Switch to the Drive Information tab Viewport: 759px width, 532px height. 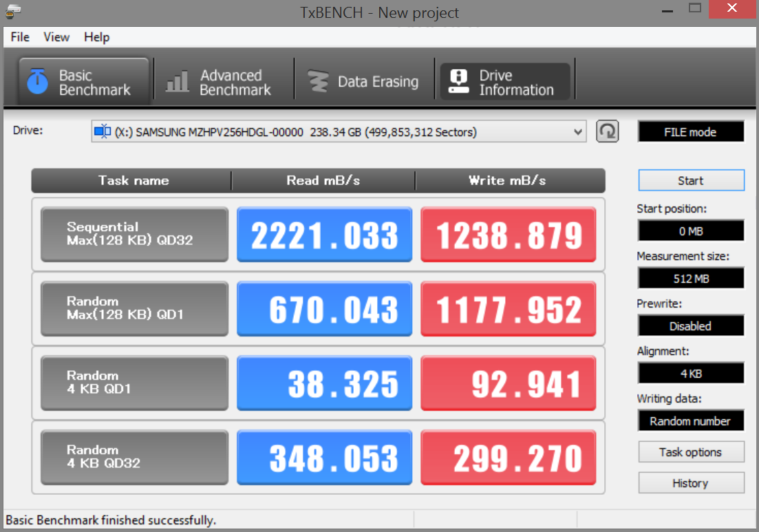click(x=505, y=81)
